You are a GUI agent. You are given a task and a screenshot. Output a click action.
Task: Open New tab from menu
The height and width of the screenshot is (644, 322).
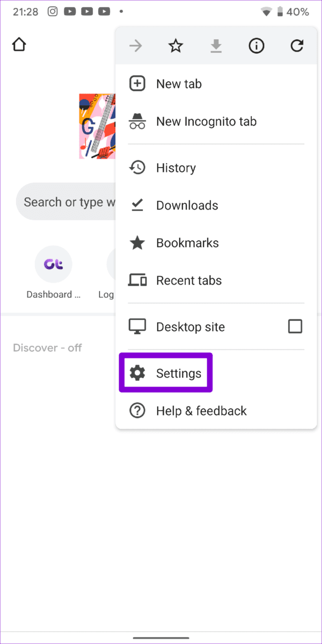point(216,84)
